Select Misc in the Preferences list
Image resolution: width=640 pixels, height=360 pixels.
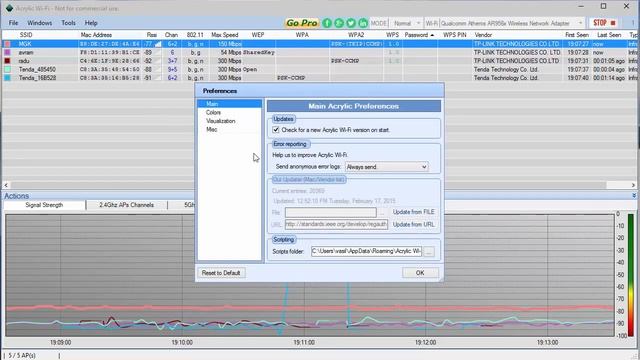pyautogui.click(x=229, y=129)
